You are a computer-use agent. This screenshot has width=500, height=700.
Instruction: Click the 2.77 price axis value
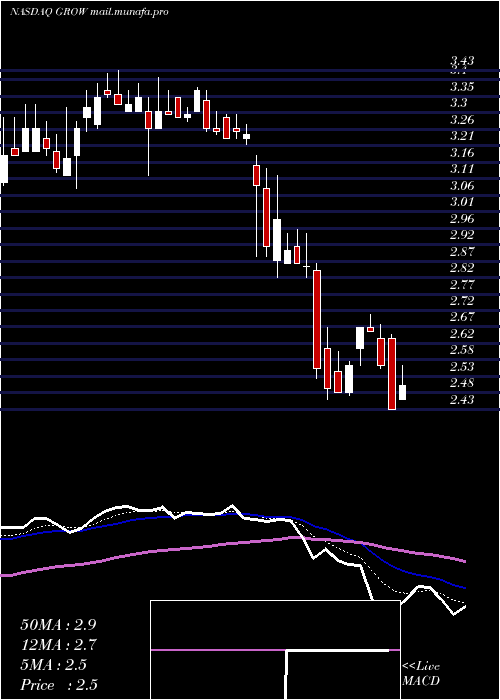[462, 284]
